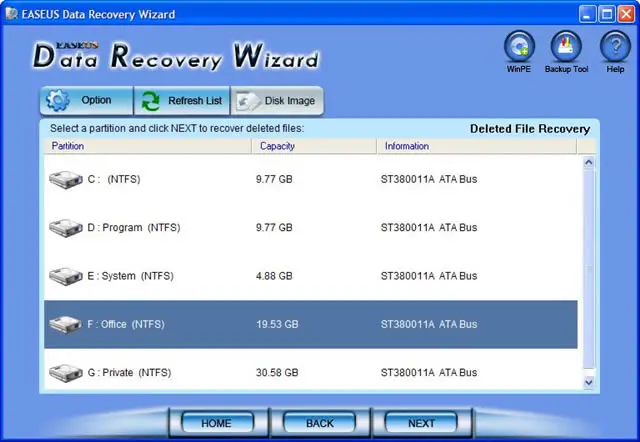640x442 pixels.
Task: Click the partition list vertical scrollbar thumb
Action: click(x=589, y=269)
